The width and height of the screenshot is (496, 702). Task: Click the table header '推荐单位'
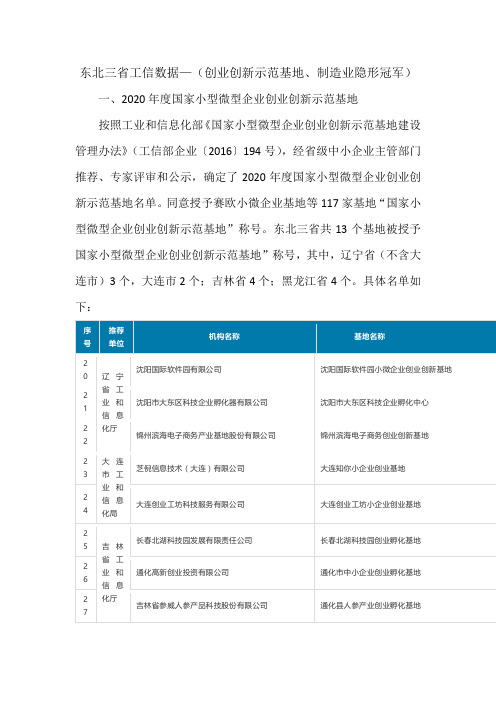point(116,337)
